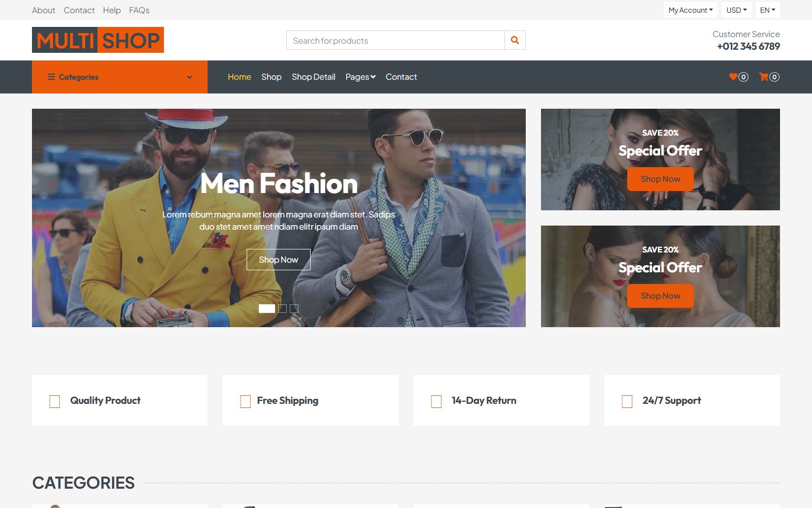Go to the Home nav item
Screen dimensions: 812x508
pyautogui.click(x=240, y=77)
